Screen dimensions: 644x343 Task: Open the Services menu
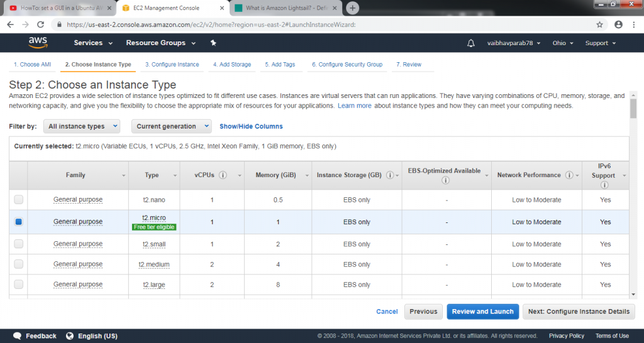click(92, 43)
